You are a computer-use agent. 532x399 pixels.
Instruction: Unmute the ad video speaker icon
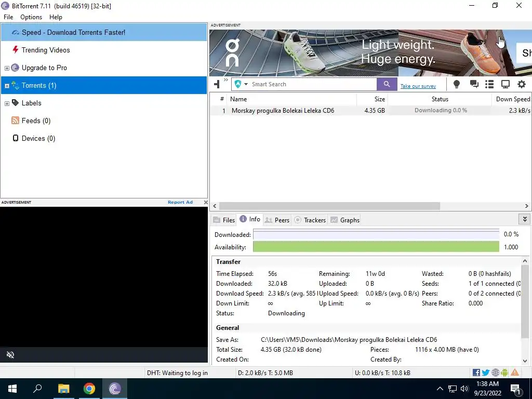pyautogui.click(x=10, y=355)
